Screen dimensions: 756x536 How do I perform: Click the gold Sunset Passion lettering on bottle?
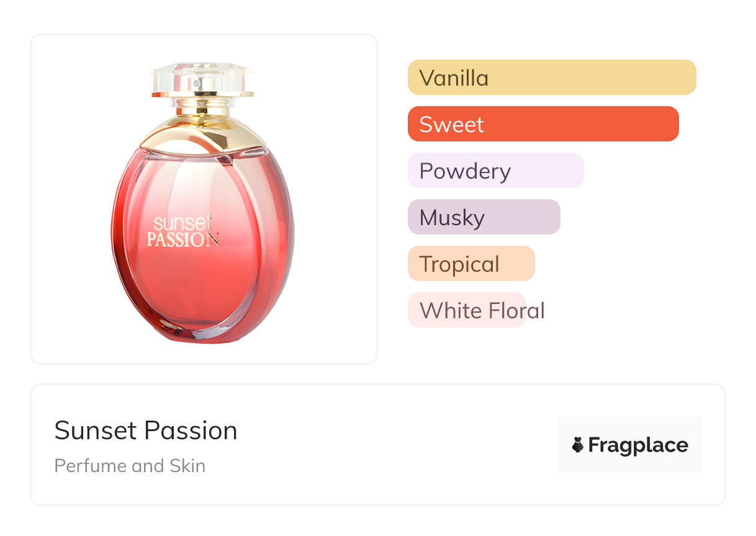(183, 231)
